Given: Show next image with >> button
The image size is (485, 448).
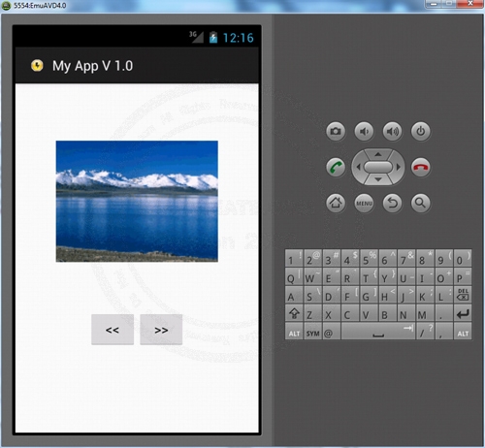Looking at the screenshot, I should coord(161,330).
